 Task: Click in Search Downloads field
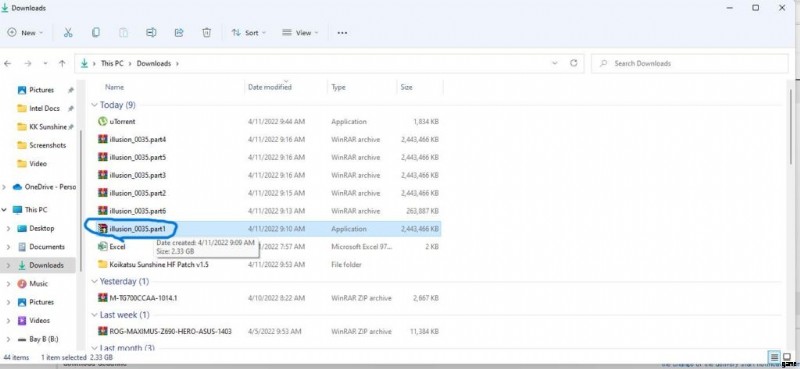click(x=690, y=63)
